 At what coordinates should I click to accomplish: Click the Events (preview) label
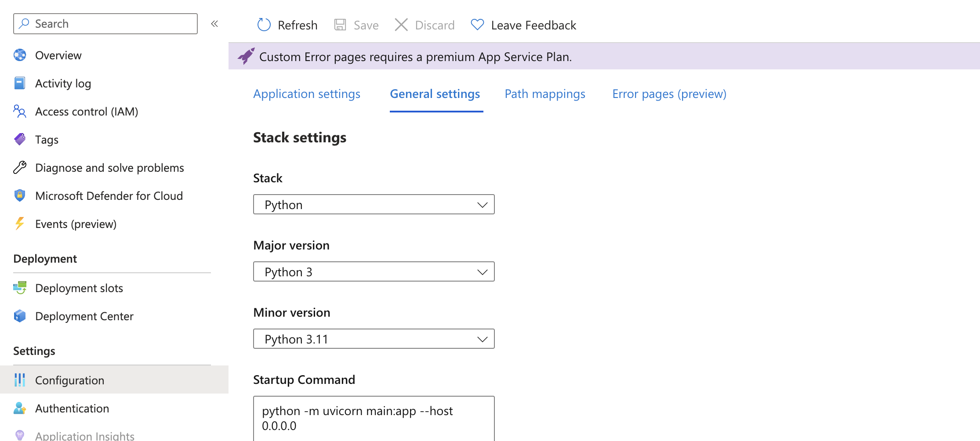tap(76, 224)
